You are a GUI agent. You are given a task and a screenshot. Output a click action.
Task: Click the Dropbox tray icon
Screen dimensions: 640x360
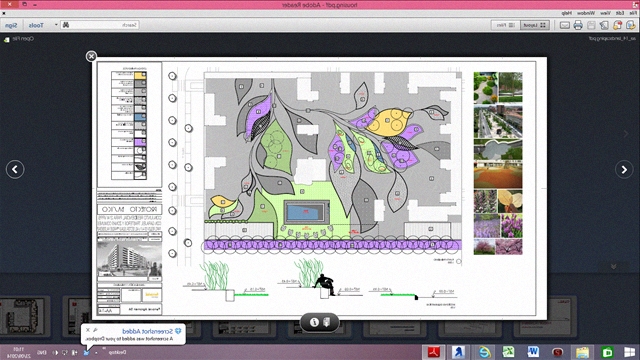pos(86,352)
